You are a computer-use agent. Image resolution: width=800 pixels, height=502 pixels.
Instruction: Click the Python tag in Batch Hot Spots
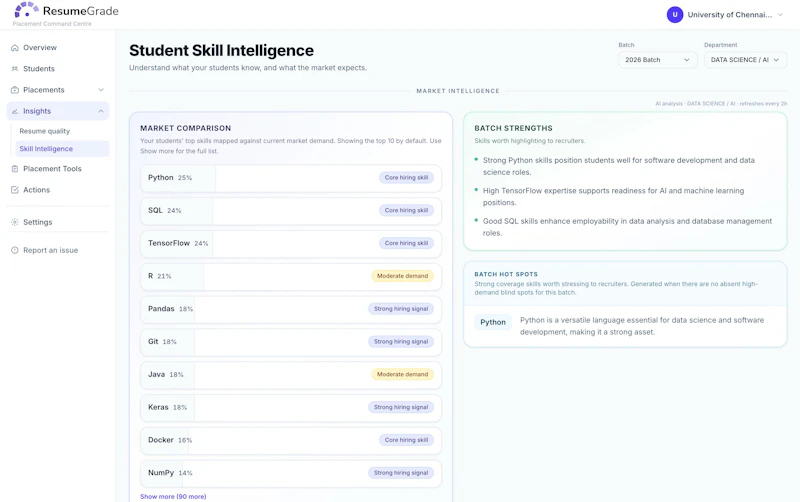point(493,322)
